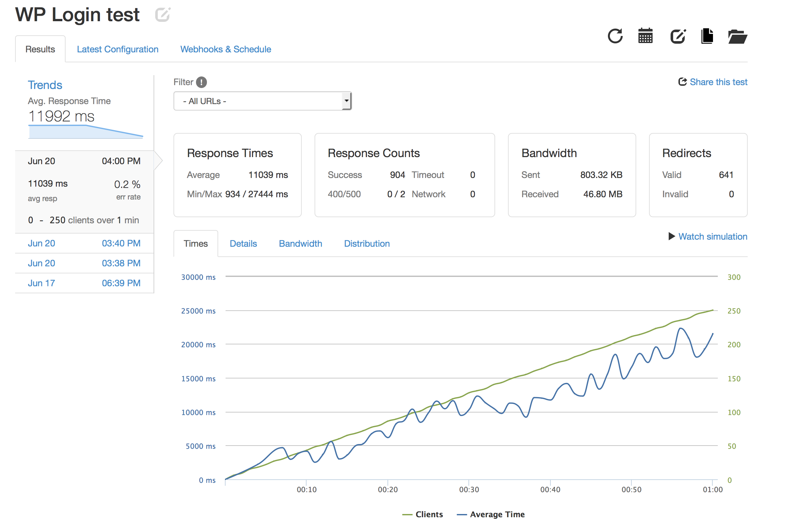The image size is (793, 532).
Task: Click the Response Counts card heading
Action: (x=374, y=153)
